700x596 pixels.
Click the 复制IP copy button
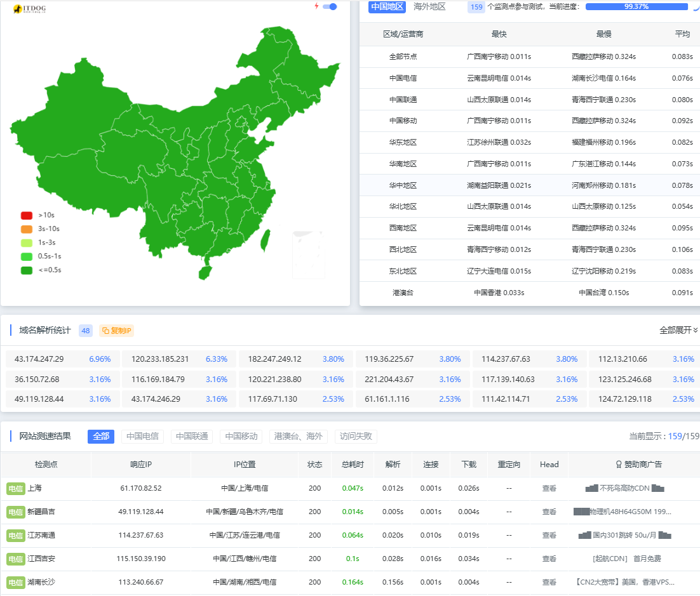click(x=116, y=331)
